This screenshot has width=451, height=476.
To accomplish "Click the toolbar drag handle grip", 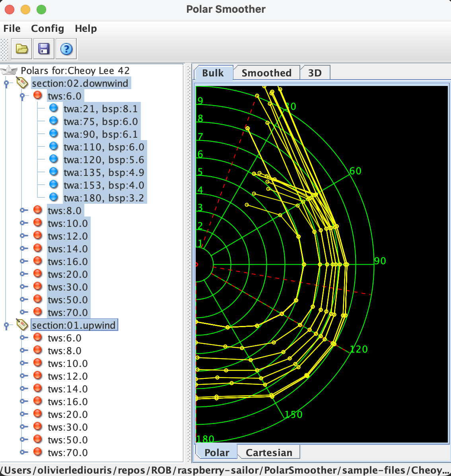I will (x=5, y=49).
